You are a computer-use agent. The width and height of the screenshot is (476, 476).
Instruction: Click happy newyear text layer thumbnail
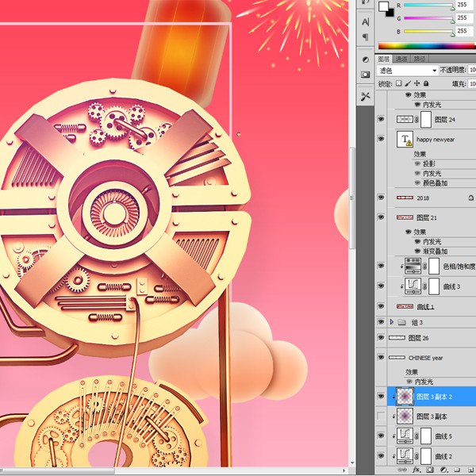point(405,140)
